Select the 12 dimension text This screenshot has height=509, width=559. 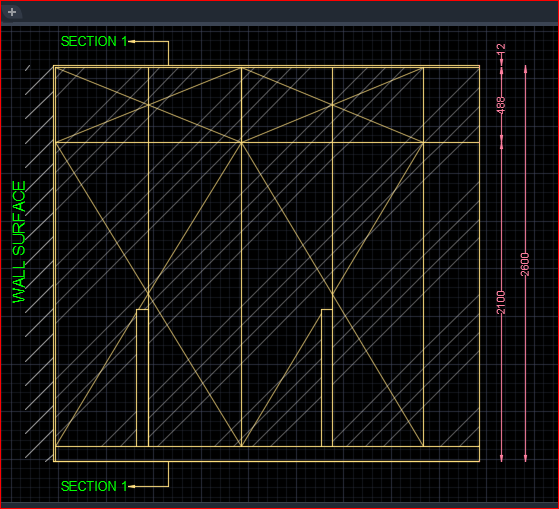[x=501, y=49]
